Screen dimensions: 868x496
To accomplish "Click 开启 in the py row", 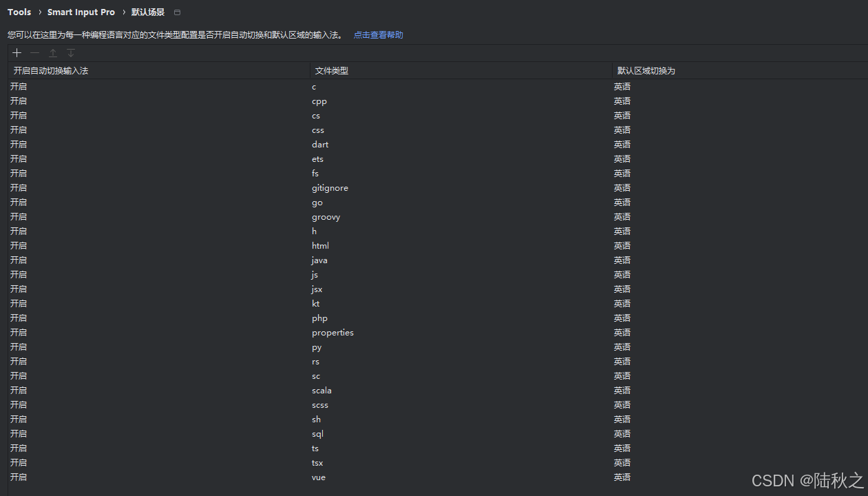I will (x=19, y=347).
